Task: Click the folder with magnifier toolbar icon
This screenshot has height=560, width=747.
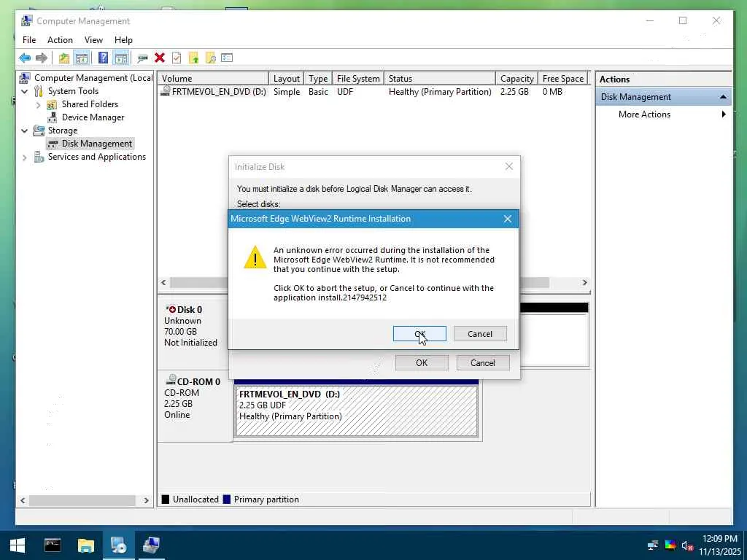Action: tap(210, 58)
